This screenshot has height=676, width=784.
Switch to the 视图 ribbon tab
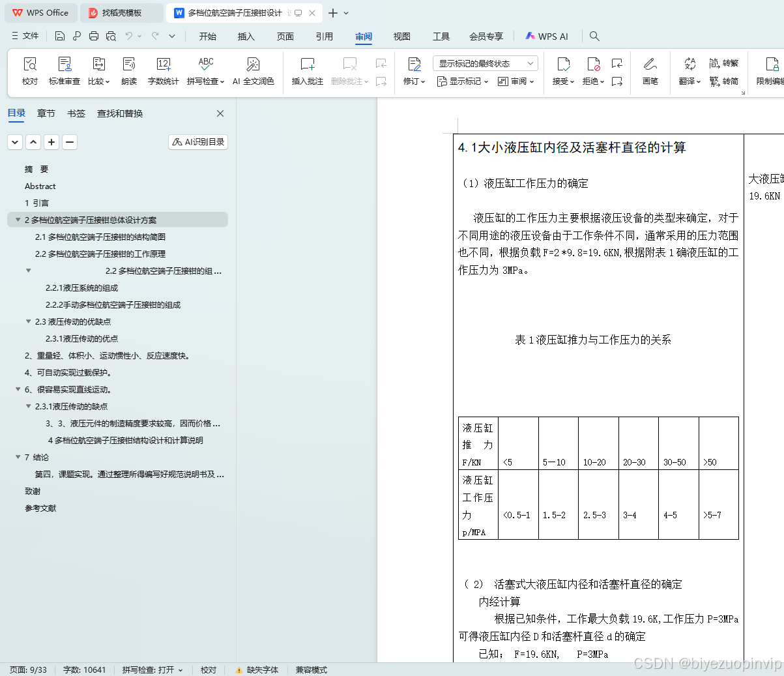(x=402, y=37)
